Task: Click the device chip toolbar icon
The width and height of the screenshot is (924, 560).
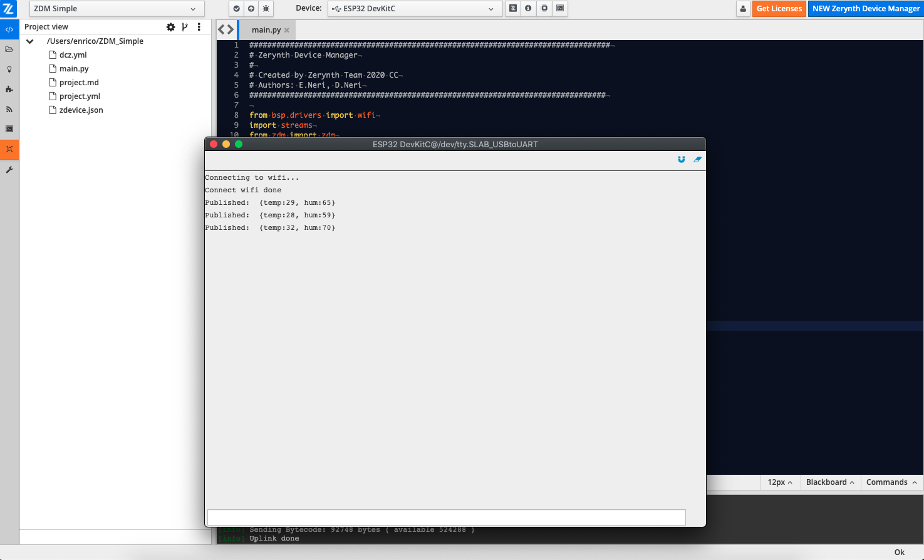Action: 544,9
